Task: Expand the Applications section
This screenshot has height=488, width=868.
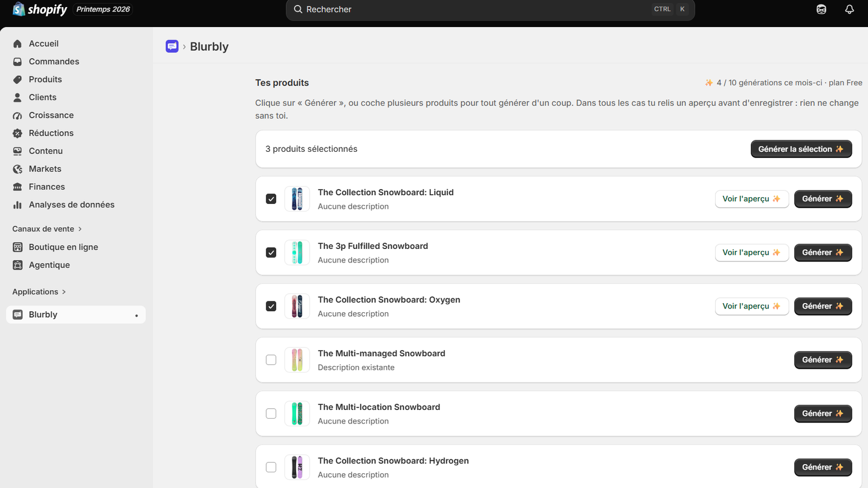Action: [39, 292]
